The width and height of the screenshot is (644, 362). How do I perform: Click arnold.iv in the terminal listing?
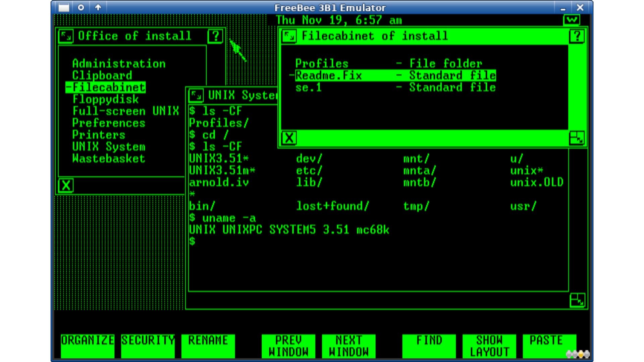tap(219, 182)
